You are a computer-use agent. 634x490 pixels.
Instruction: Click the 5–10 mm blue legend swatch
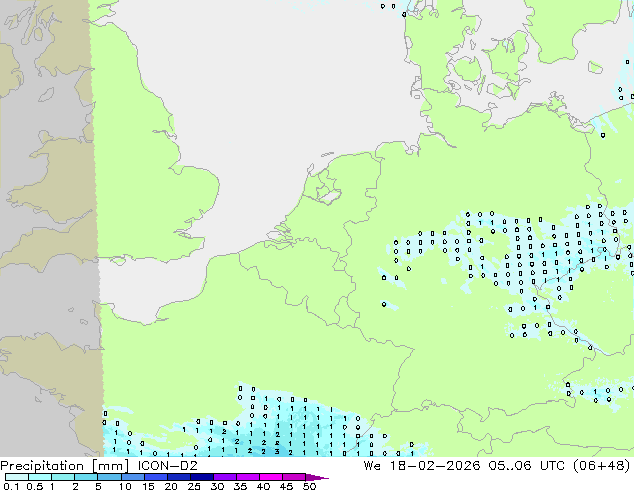111,477
